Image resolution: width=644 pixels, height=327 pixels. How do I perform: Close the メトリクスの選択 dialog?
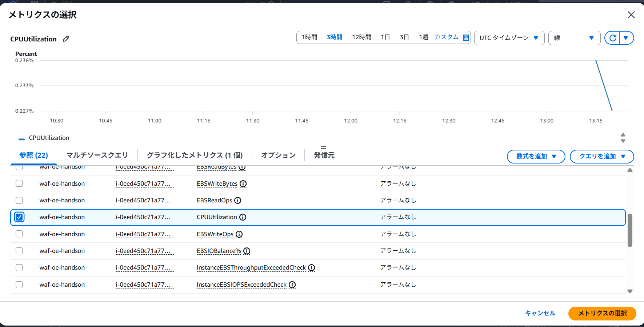[x=631, y=15]
